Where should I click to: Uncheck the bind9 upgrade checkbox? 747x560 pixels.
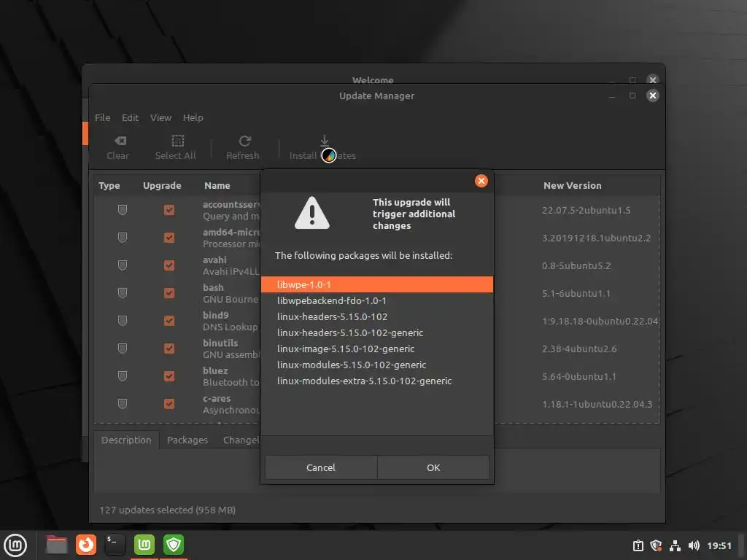click(x=169, y=321)
